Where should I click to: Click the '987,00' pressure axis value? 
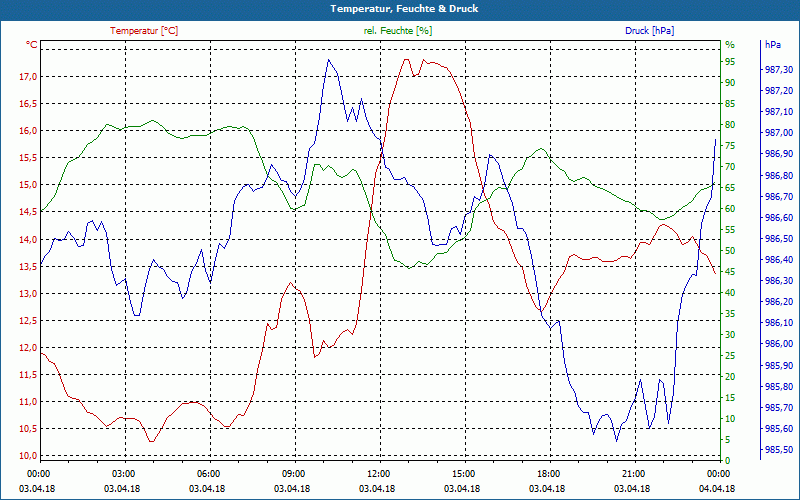(779, 133)
